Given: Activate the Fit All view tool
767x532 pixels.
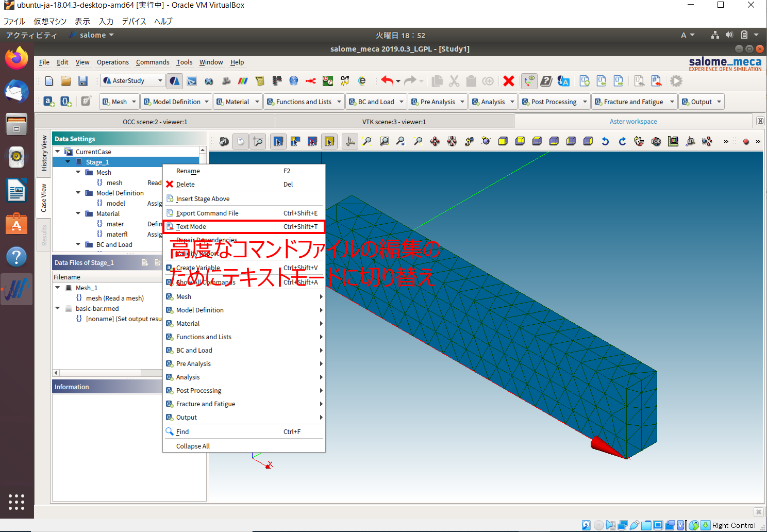Looking at the screenshot, I should coord(366,141).
